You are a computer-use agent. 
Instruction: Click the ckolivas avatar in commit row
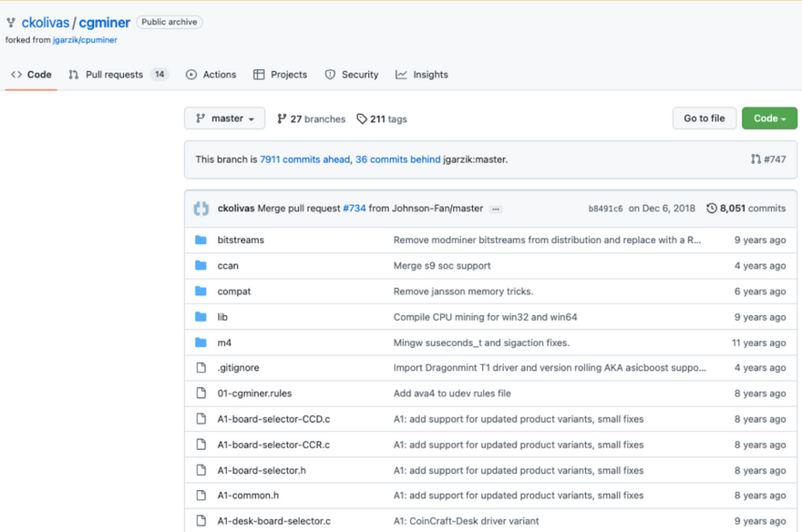coord(201,209)
